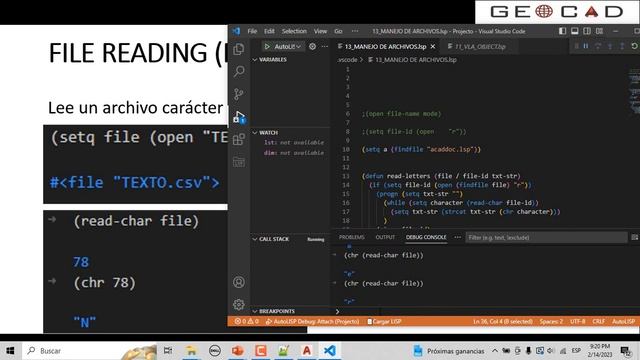This screenshot has height=360, width=640.
Task: Change line endings via CRLF item
Action: [599, 321]
